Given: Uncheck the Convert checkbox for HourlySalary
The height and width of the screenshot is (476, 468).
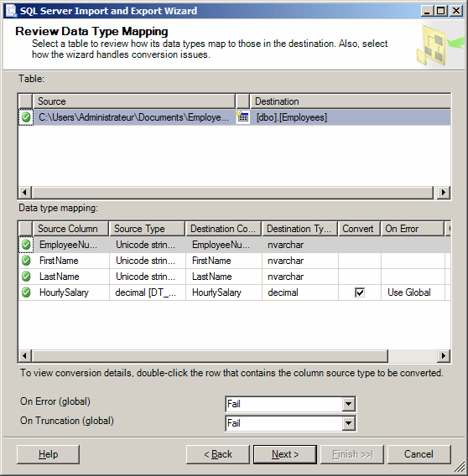Looking at the screenshot, I should tap(360, 292).
